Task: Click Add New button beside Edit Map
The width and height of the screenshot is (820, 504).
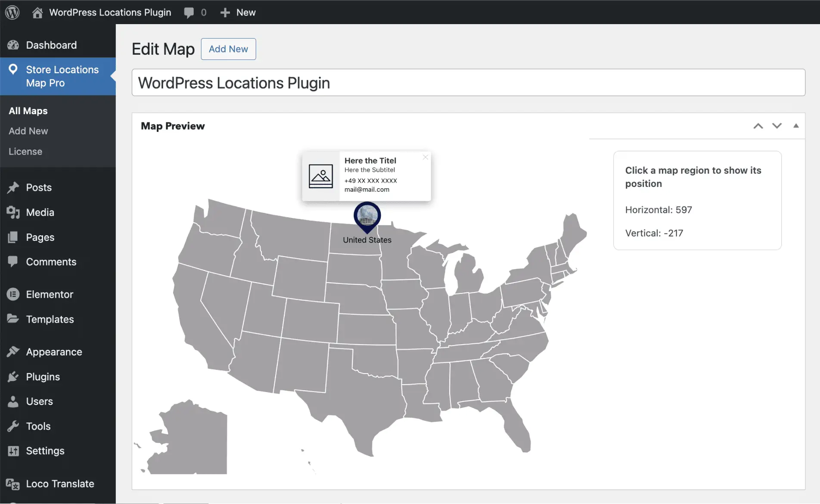Action: click(228, 49)
